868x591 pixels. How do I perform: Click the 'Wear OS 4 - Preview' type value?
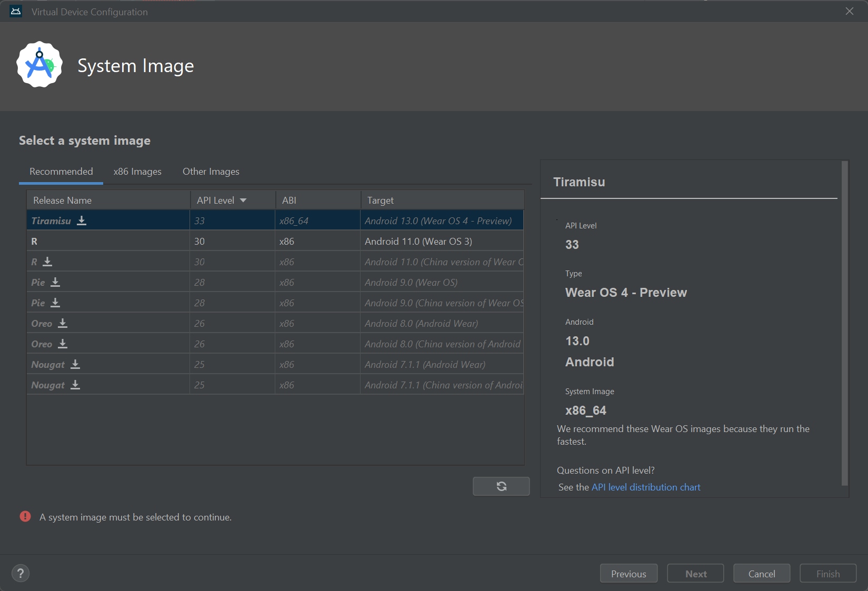click(626, 293)
